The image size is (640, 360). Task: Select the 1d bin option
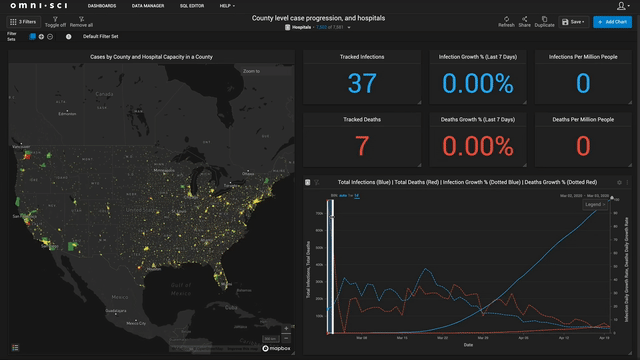tap(356, 196)
